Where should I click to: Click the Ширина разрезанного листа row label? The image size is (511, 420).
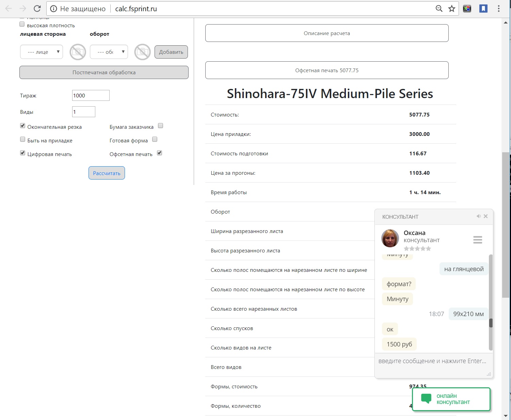coord(247,231)
